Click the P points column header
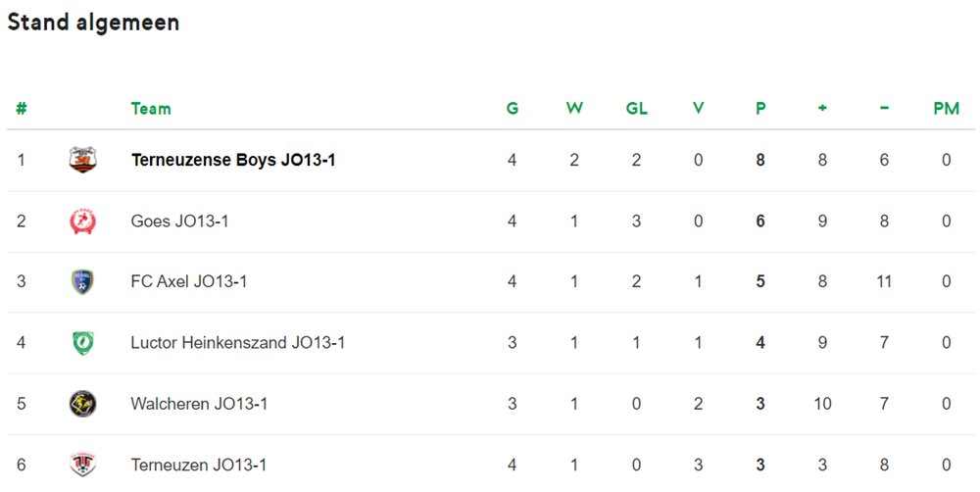980x492 pixels. (x=760, y=109)
